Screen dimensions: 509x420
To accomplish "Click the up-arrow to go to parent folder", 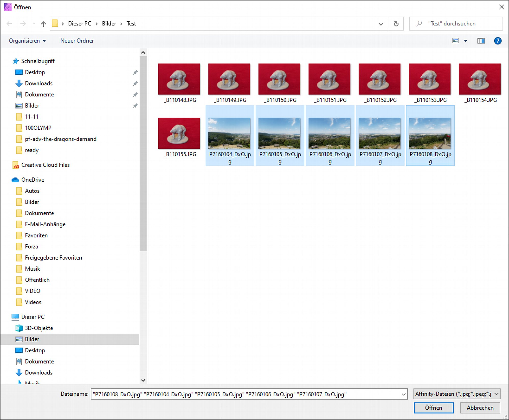I will click(44, 24).
